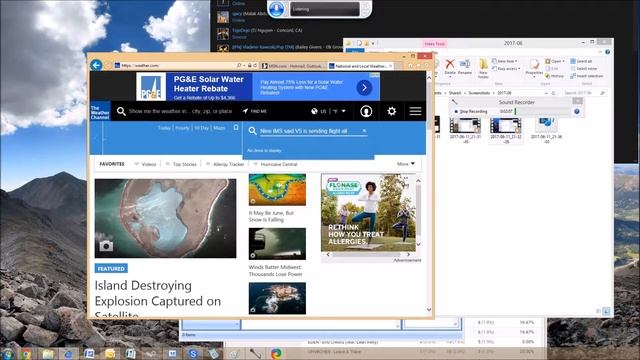Screen dimensions: 640x360
Task: Open the More dropdown in favorites bar
Action: [406, 164]
